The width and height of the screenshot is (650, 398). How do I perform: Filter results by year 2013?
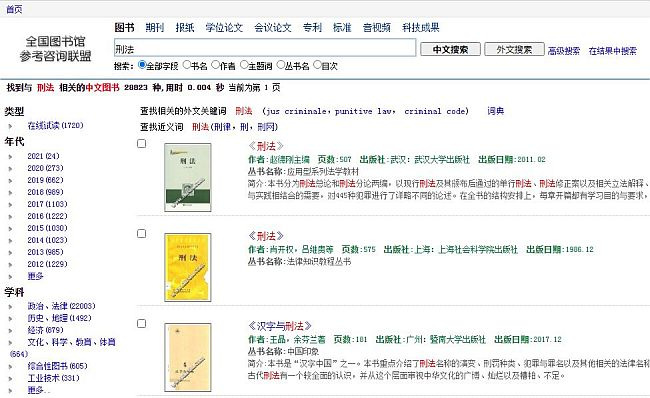[45, 252]
